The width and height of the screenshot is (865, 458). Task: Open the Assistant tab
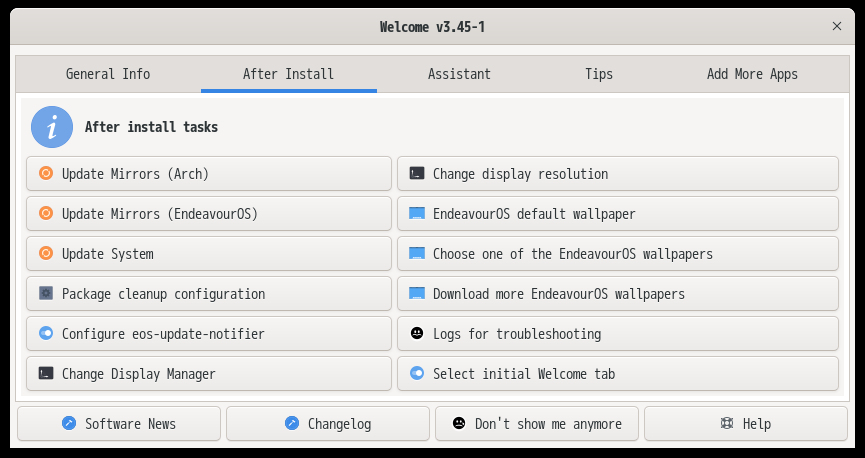(x=459, y=74)
